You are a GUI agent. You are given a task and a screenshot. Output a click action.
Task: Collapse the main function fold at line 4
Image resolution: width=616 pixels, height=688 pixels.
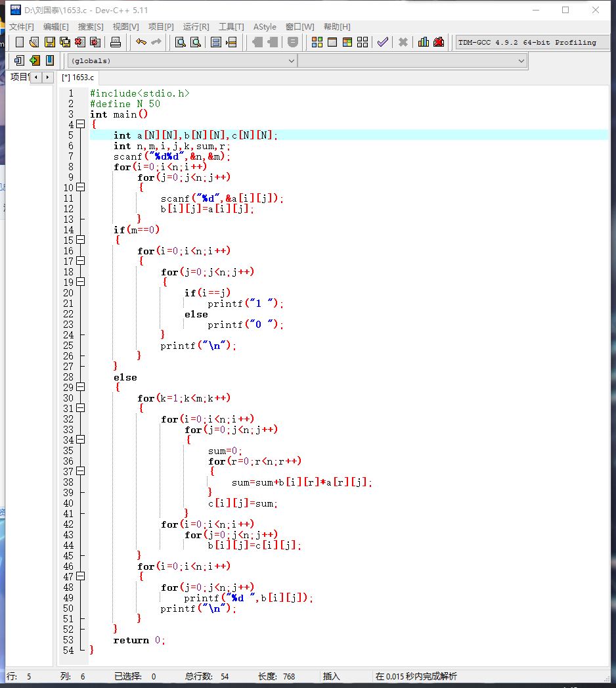(x=81, y=124)
